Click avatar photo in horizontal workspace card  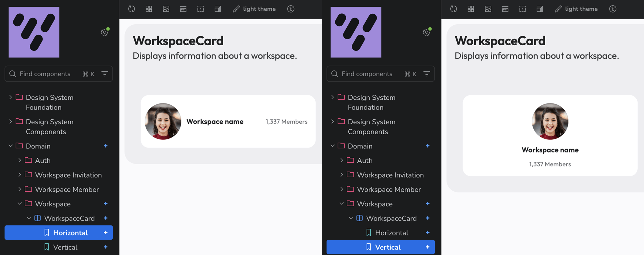point(163,121)
